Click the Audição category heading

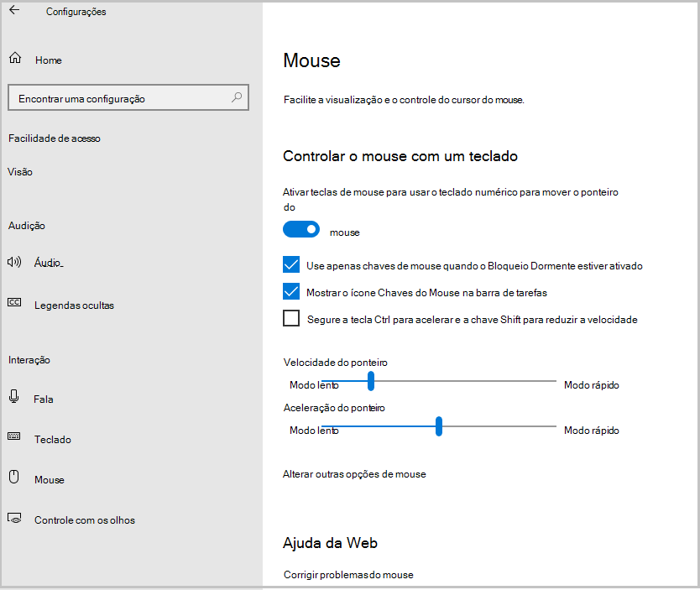point(27,226)
